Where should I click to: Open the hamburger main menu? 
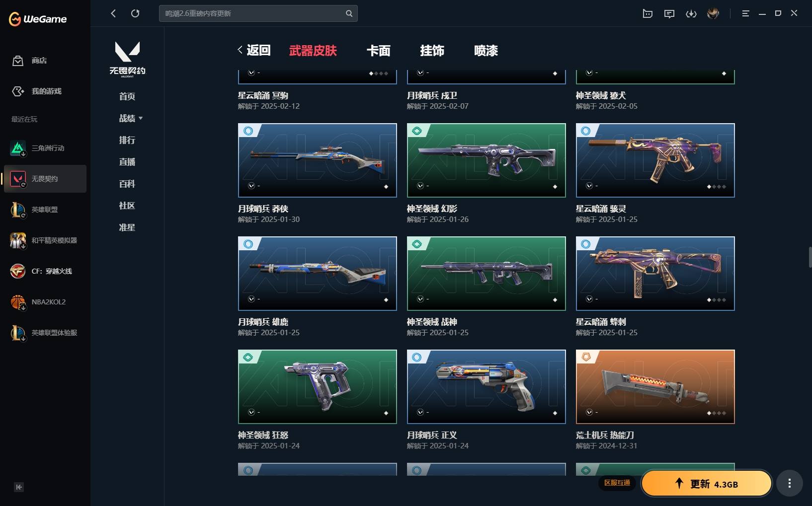point(745,13)
